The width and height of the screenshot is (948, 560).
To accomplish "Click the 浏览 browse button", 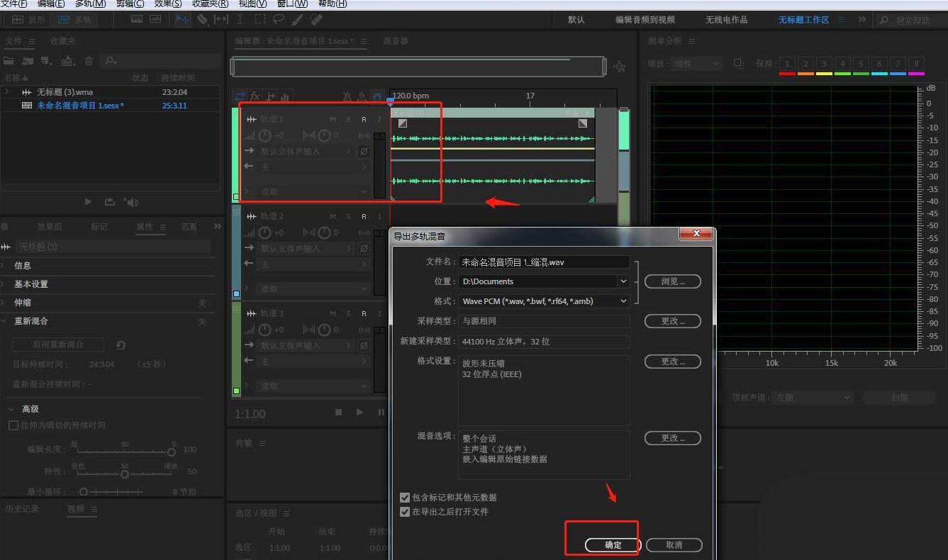I will pos(672,281).
